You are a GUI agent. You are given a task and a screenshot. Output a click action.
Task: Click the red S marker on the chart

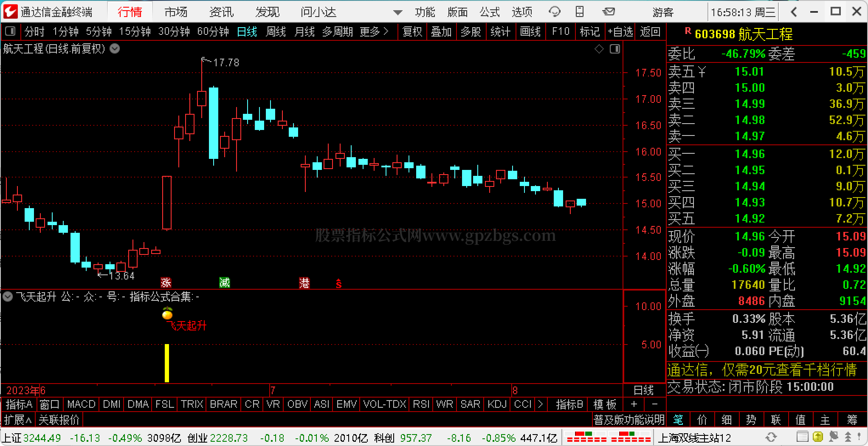click(338, 283)
